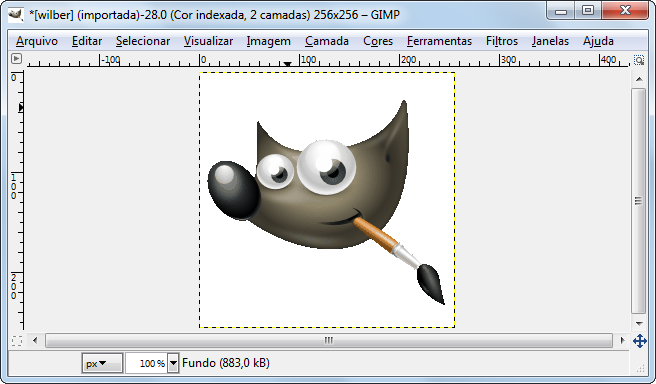Open the Ajuda menu
Screen dimensions: 656x384
[598, 41]
